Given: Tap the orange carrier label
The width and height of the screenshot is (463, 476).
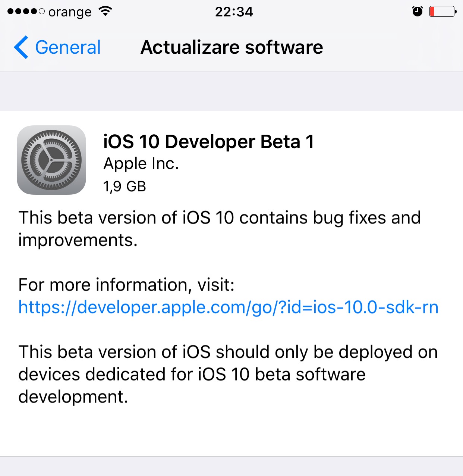Looking at the screenshot, I should tap(70, 12).
